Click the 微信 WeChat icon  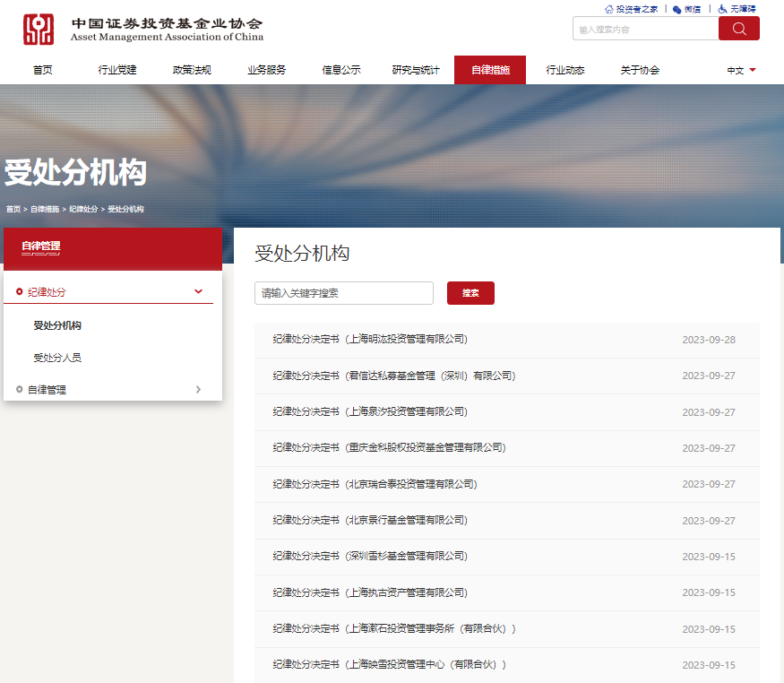click(x=677, y=9)
